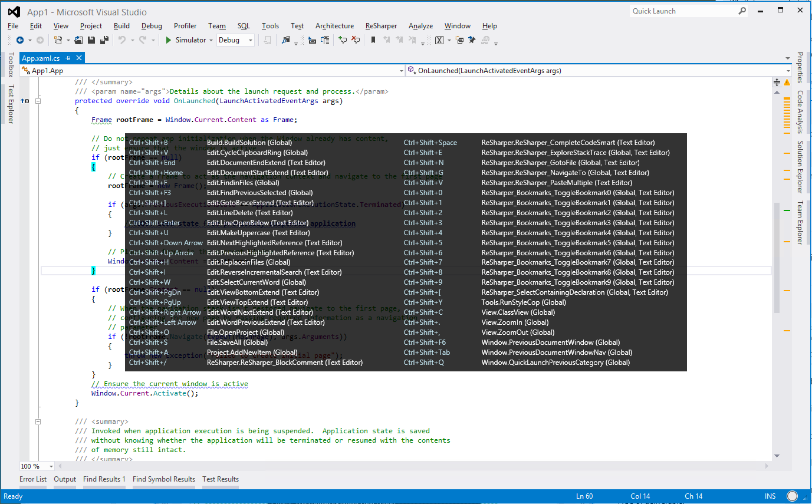Click the New Project toolbar icon

(58, 40)
